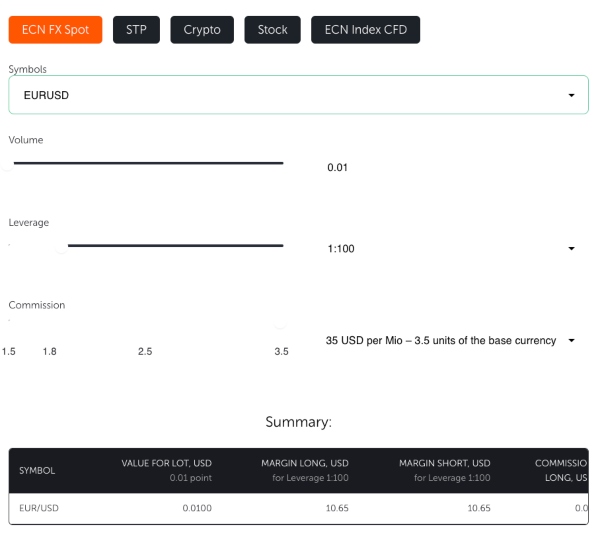Switch to the Stock tab
The image size is (600, 539).
(x=272, y=30)
